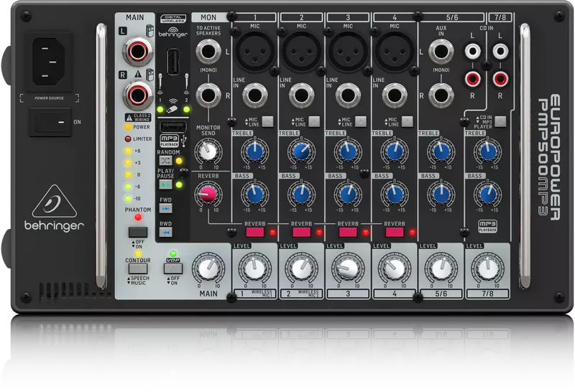Click the MP3 playback USB slot

173,127
